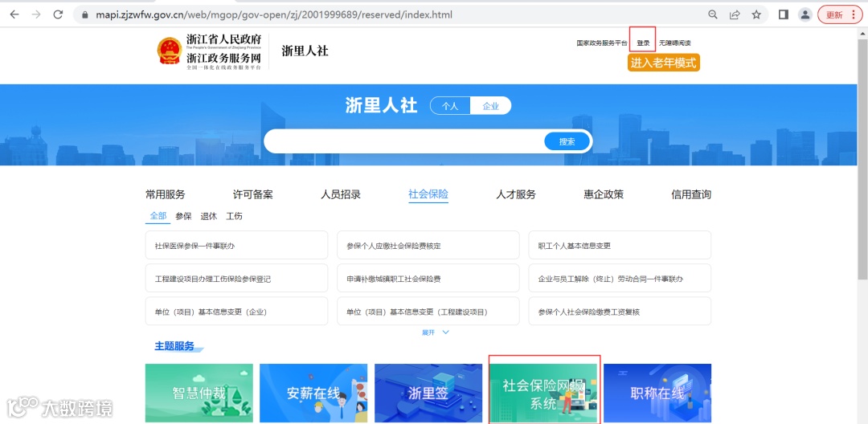Viewport: 868px width, 424px height.
Task: Select the 全部 sub-filter
Action: [x=158, y=216]
